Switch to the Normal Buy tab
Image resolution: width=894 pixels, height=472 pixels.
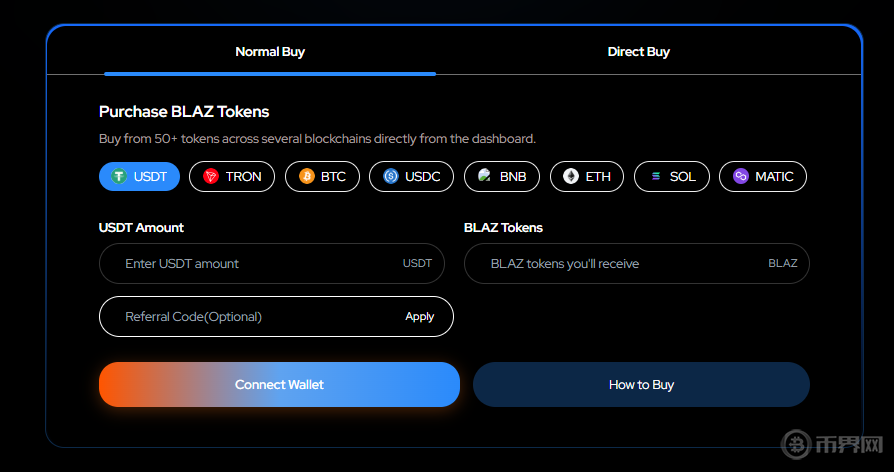point(270,52)
